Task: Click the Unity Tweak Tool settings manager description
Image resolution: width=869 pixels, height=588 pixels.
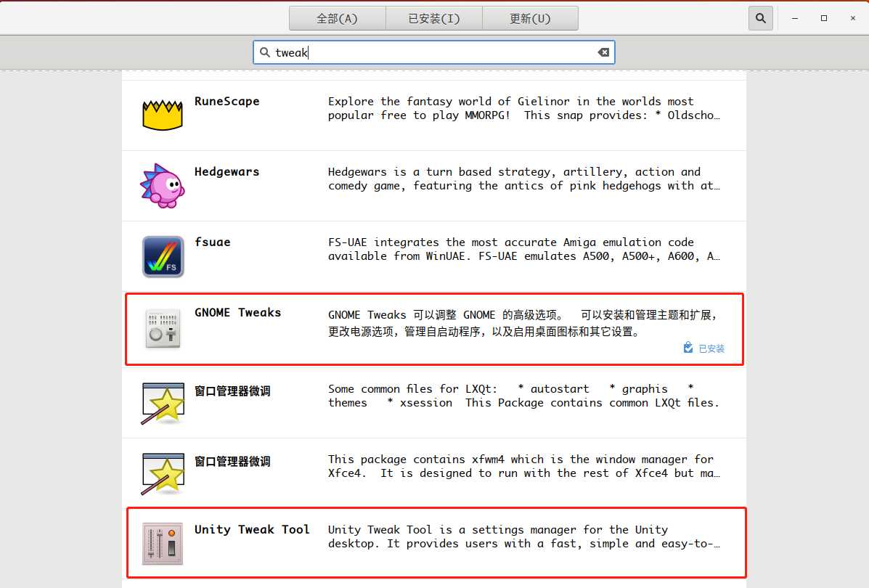Action: (523, 536)
